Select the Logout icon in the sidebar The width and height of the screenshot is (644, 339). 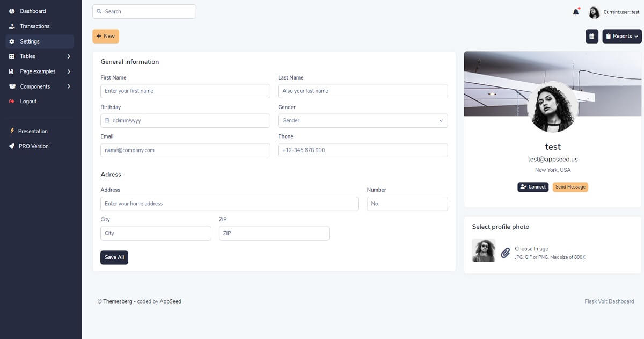(12, 101)
